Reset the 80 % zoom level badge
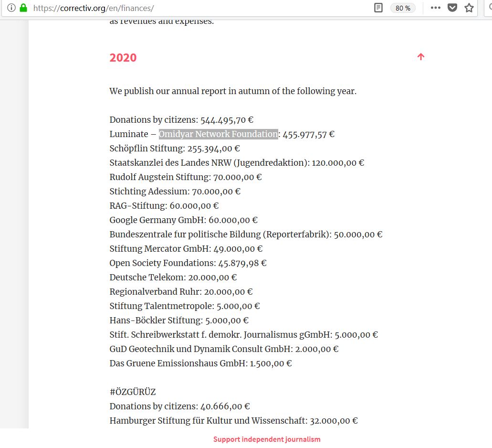 tap(403, 8)
